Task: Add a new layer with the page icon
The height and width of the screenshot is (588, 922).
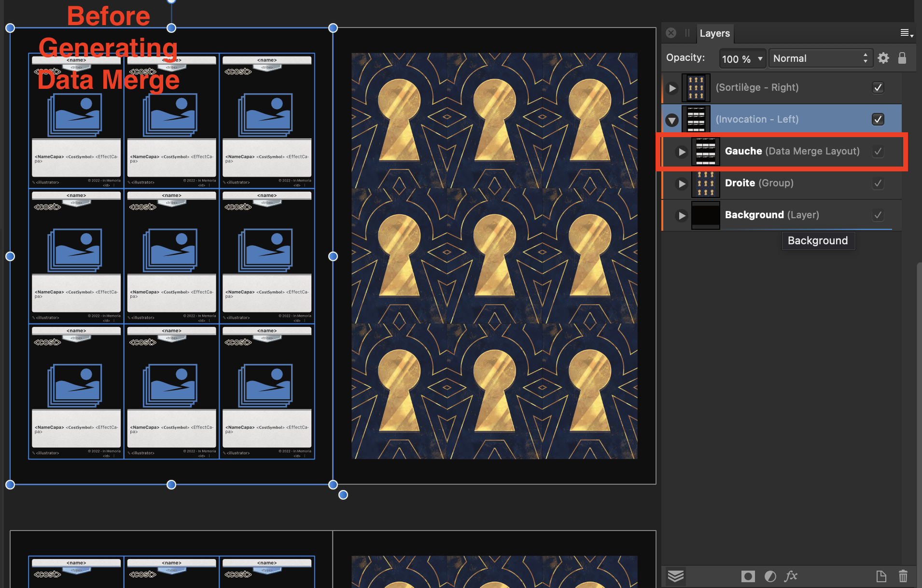Action: click(881, 576)
